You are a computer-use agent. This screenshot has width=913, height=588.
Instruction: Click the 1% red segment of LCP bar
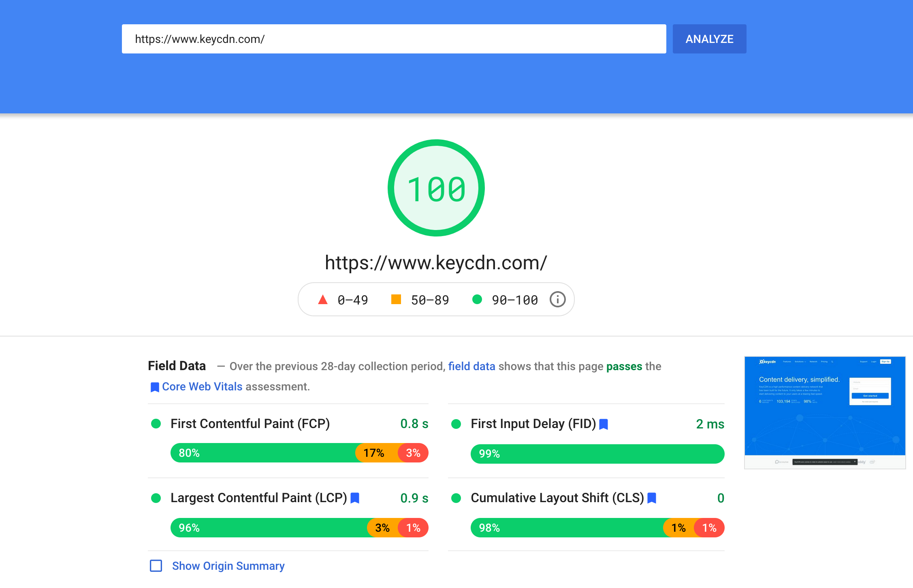413,528
